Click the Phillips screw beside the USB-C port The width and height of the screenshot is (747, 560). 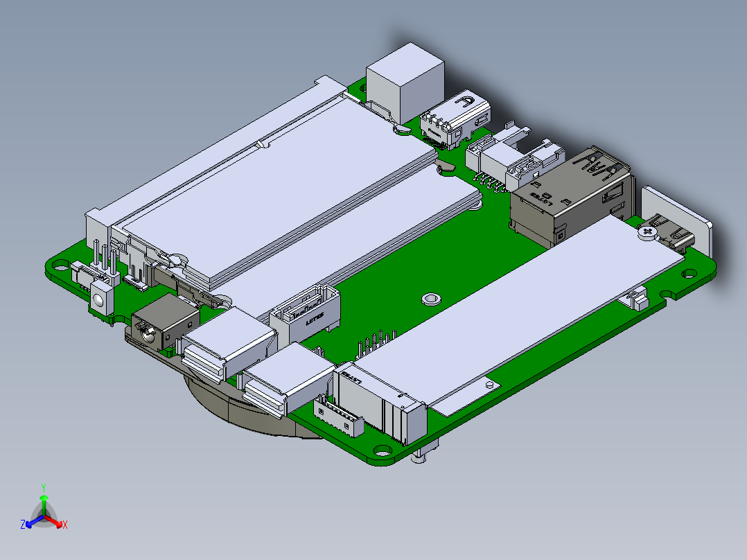[x=649, y=230]
